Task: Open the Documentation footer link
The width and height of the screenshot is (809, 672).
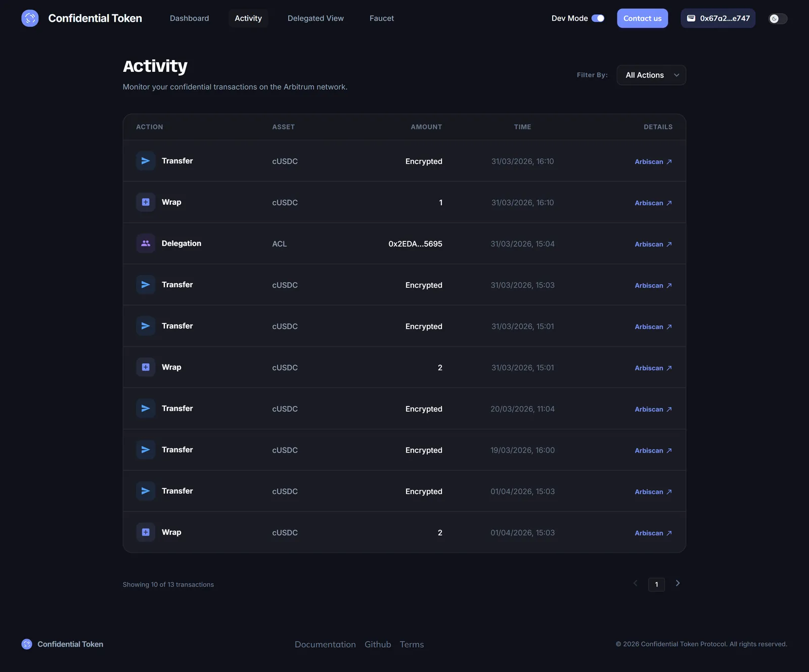Action: tap(325, 644)
